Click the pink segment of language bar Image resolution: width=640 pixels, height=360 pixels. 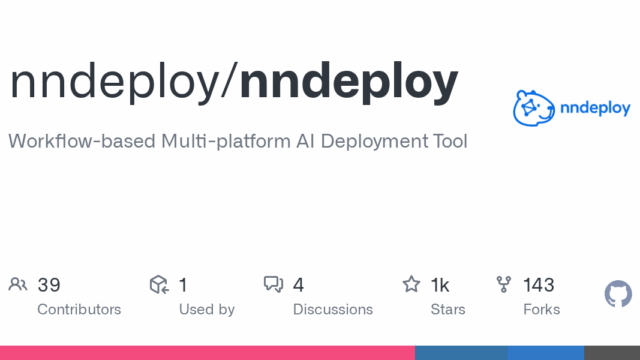pyautogui.click(x=207, y=353)
